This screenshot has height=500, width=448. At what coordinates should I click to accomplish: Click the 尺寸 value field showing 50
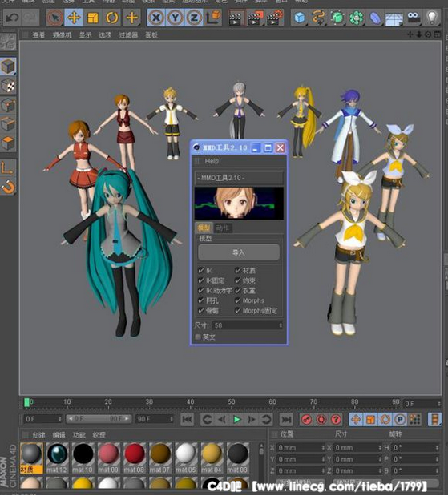pos(245,325)
